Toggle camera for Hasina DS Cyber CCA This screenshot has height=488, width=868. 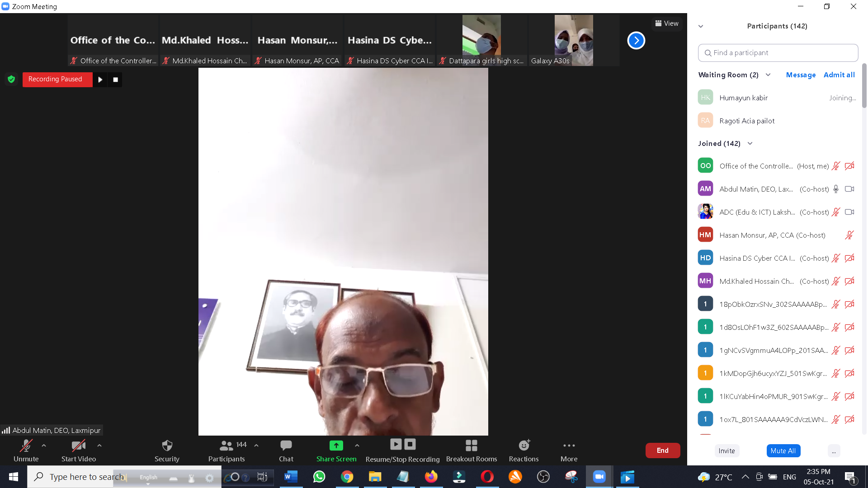[x=849, y=258]
